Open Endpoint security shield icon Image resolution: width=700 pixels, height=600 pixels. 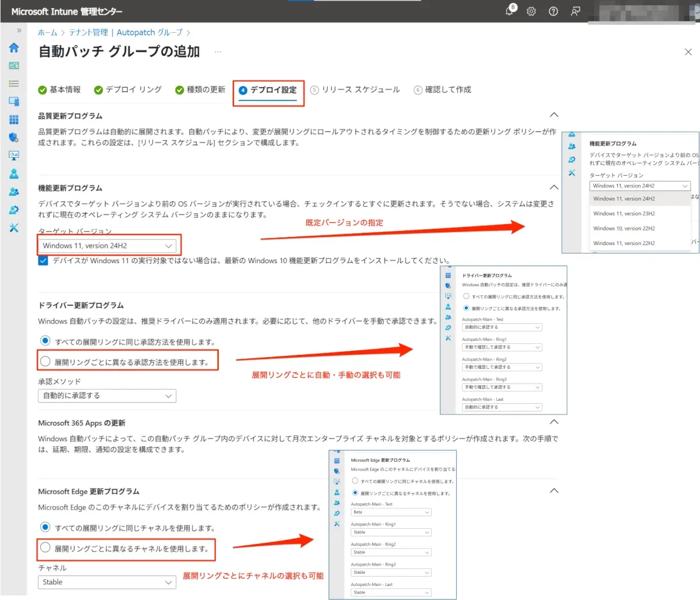pyautogui.click(x=14, y=138)
